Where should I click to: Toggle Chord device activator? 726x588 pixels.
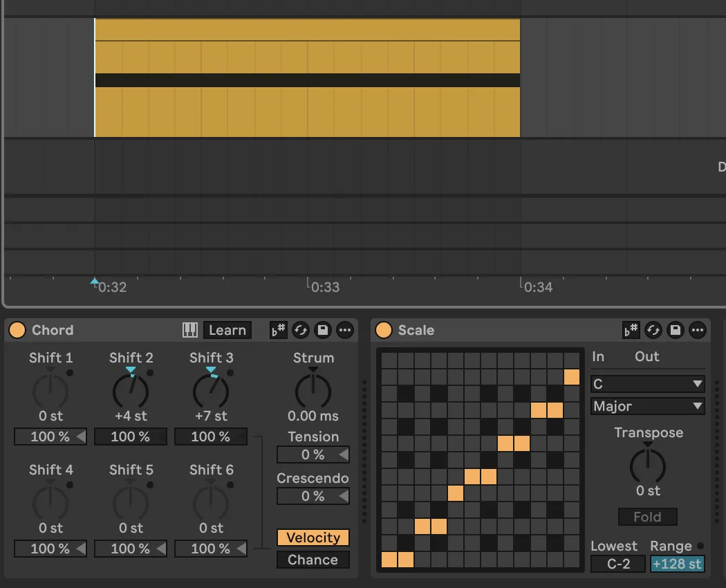point(17,331)
